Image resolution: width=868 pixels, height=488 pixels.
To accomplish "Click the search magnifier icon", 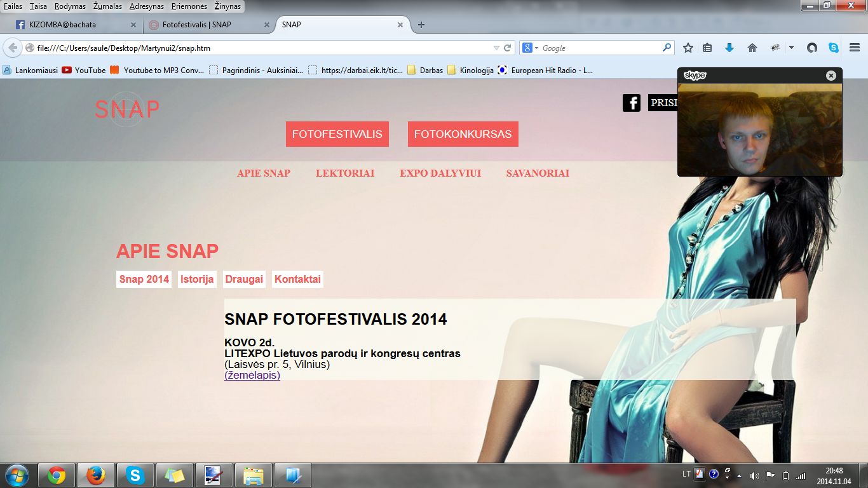I will [667, 48].
